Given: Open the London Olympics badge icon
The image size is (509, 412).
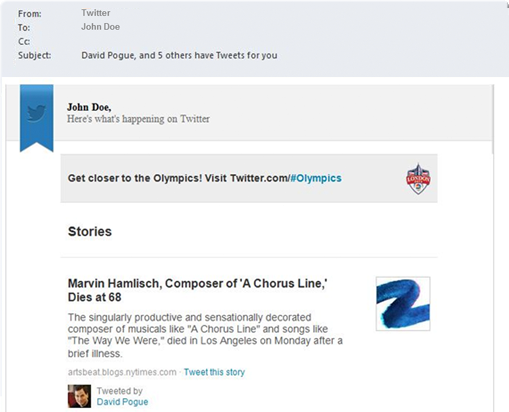Looking at the screenshot, I should pyautogui.click(x=418, y=179).
